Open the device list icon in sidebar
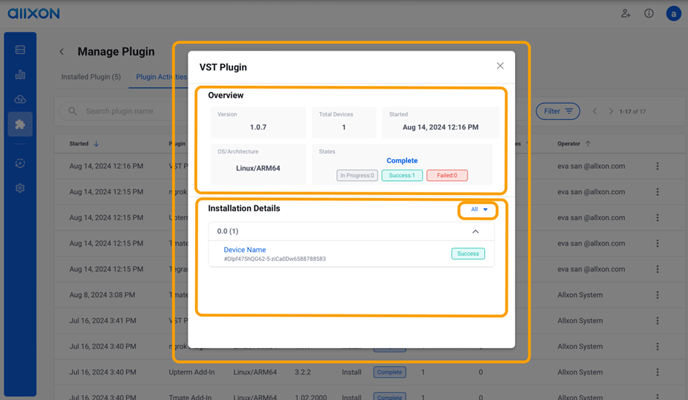 tap(20, 50)
